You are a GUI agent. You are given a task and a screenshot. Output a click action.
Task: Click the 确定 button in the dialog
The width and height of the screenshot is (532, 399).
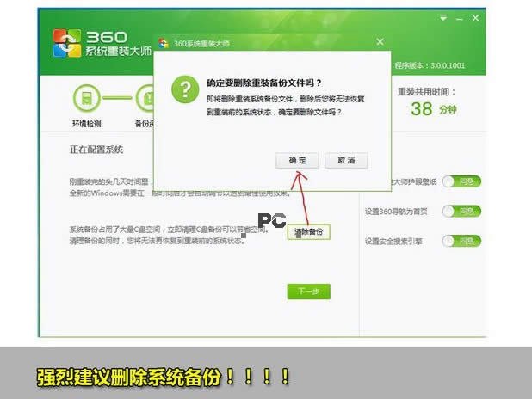(x=297, y=161)
